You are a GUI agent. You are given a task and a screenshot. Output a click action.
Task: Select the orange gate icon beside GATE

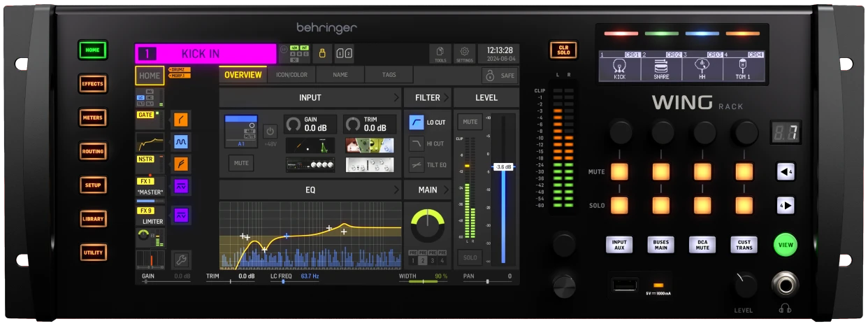[x=181, y=119]
